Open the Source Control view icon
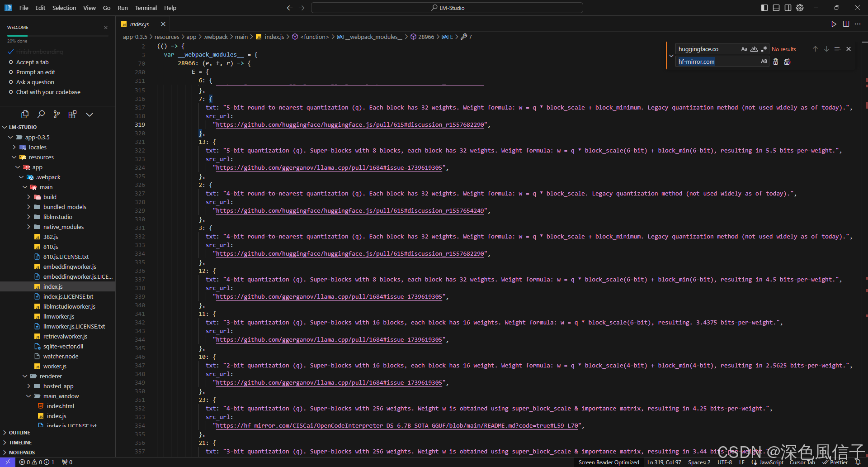 [57, 114]
